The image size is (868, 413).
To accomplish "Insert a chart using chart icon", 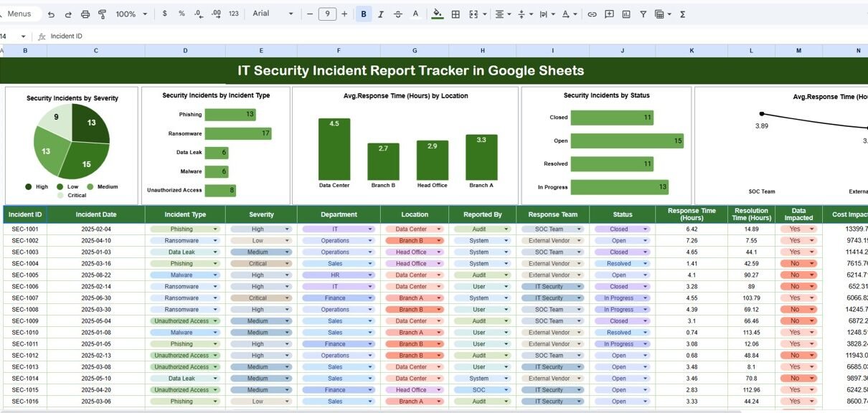I will [626, 14].
